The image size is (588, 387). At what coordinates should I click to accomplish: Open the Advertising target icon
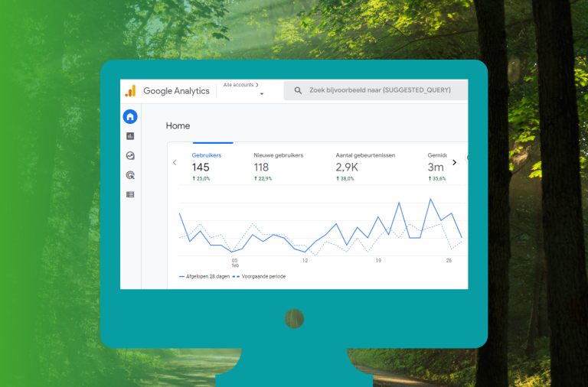130,175
